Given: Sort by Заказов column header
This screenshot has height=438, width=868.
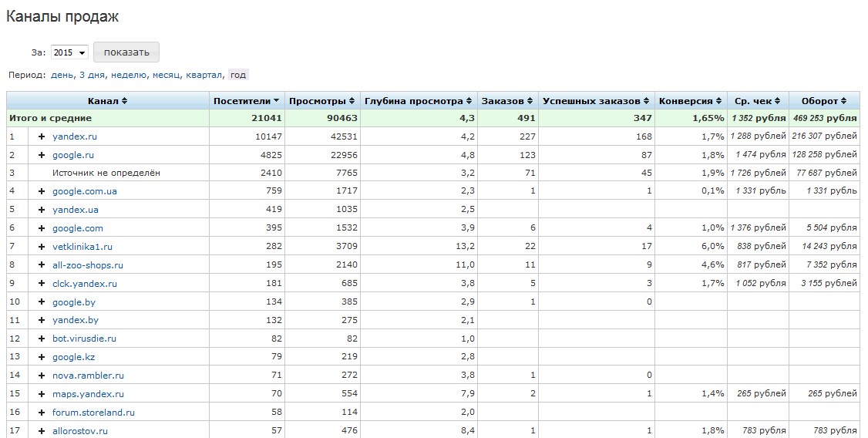Looking at the screenshot, I should pyautogui.click(x=506, y=101).
